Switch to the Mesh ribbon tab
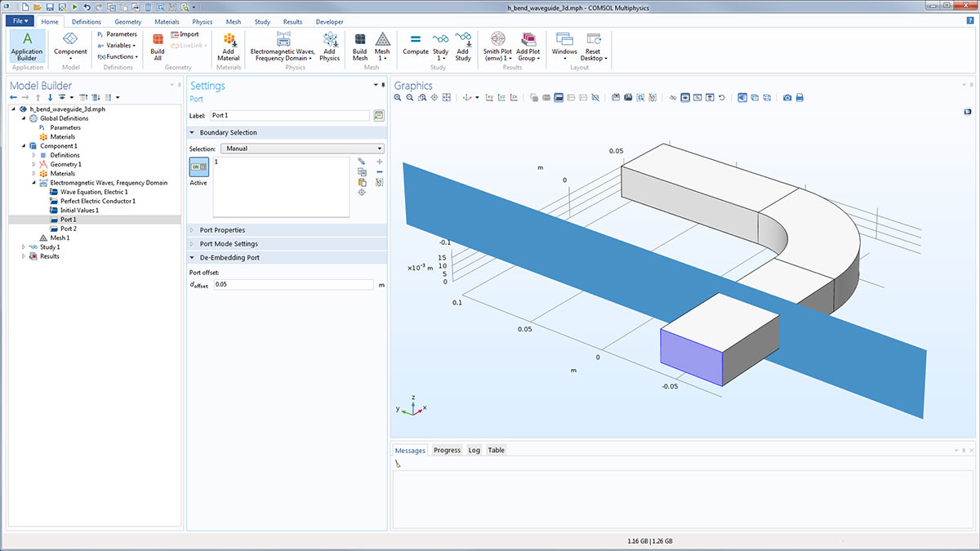 coord(235,22)
